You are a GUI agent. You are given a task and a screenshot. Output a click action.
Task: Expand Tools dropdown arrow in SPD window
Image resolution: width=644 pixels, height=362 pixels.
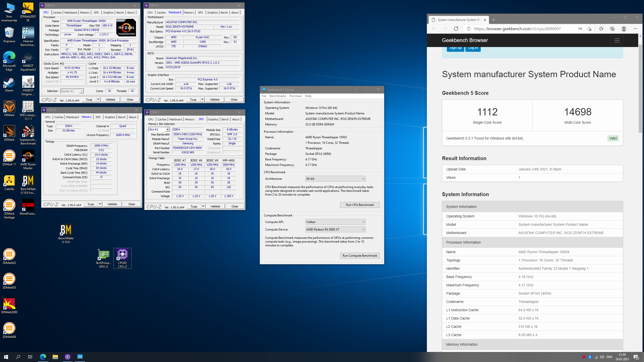pyautogui.click(x=203, y=206)
